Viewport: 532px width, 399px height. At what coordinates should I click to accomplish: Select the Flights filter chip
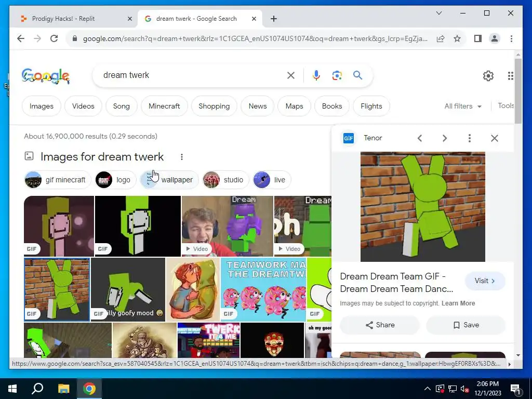371,106
